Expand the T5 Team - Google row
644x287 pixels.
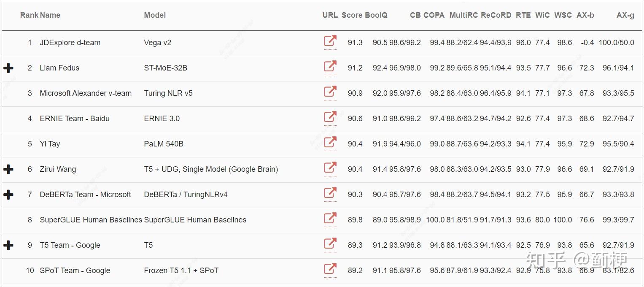[8, 245]
